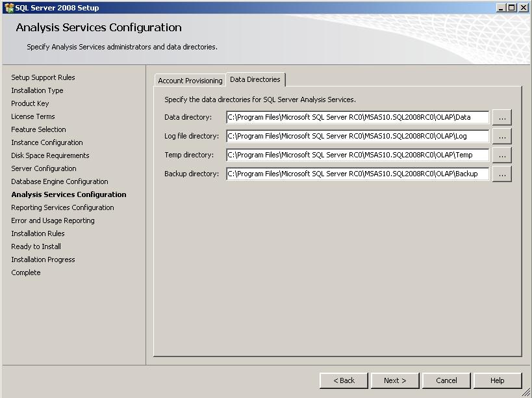Minimize the SQL Server 2008 Setup window

500,7
